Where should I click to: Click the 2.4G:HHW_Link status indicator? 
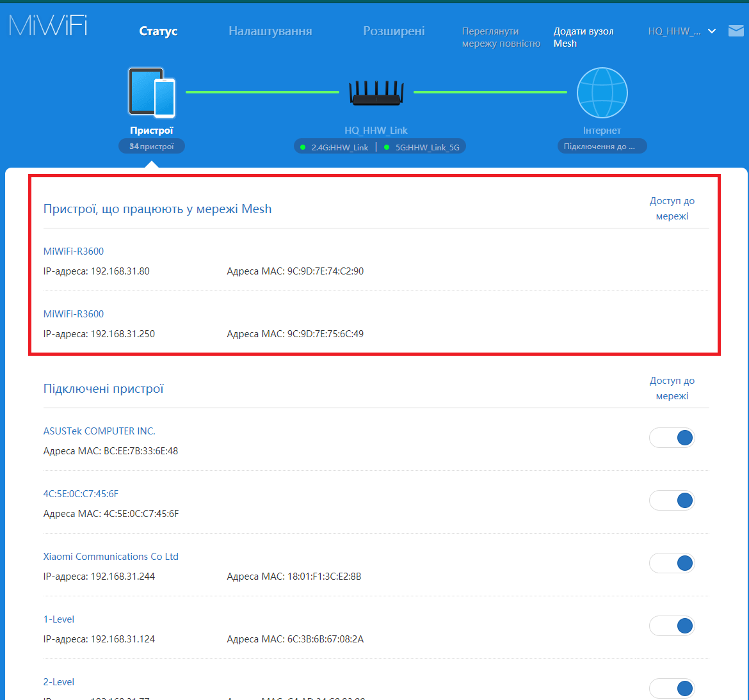[334, 147]
